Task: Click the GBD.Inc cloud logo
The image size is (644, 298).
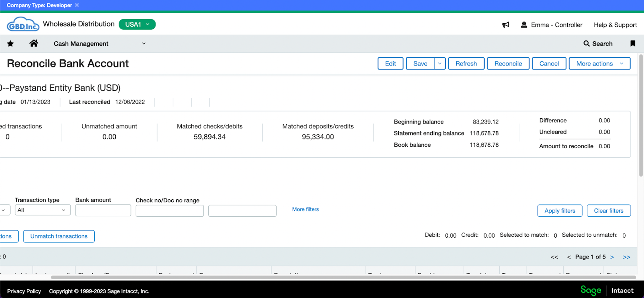Action: click(x=23, y=24)
